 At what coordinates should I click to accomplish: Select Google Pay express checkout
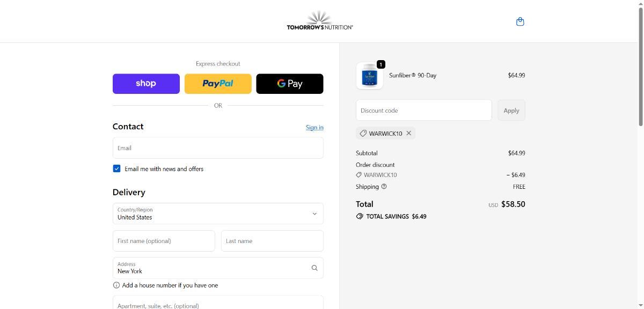pos(290,84)
